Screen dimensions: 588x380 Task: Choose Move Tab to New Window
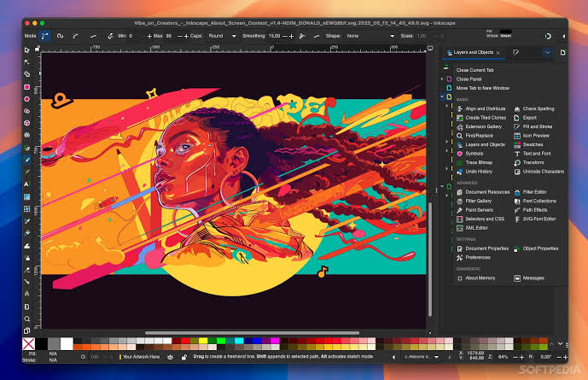tap(483, 88)
